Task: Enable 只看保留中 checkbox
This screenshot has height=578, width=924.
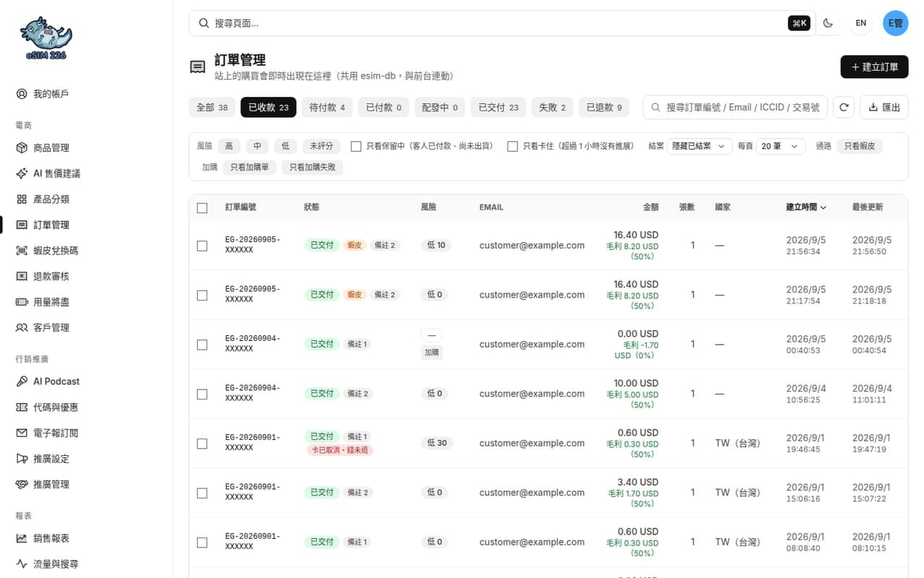Action: coord(356,146)
